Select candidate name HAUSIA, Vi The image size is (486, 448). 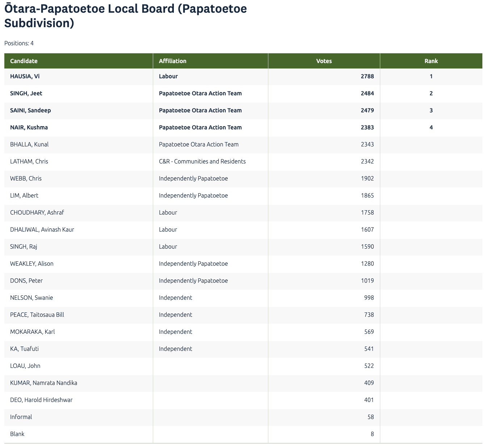(x=25, y=76)
